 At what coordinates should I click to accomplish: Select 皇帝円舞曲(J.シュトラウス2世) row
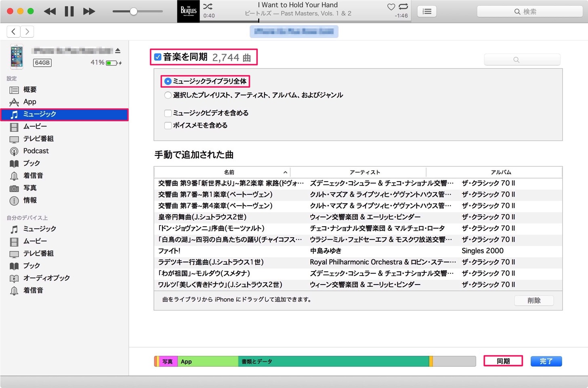point(358,217)
